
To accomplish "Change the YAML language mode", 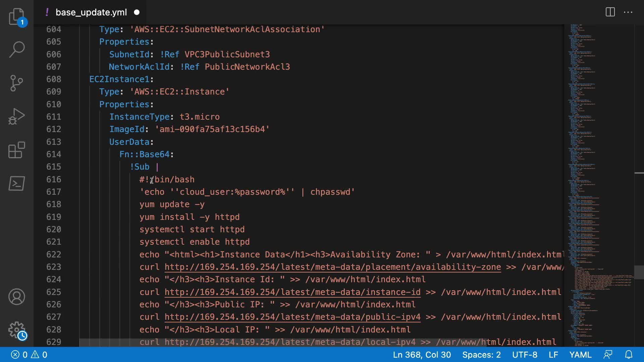I will [580, 355].
